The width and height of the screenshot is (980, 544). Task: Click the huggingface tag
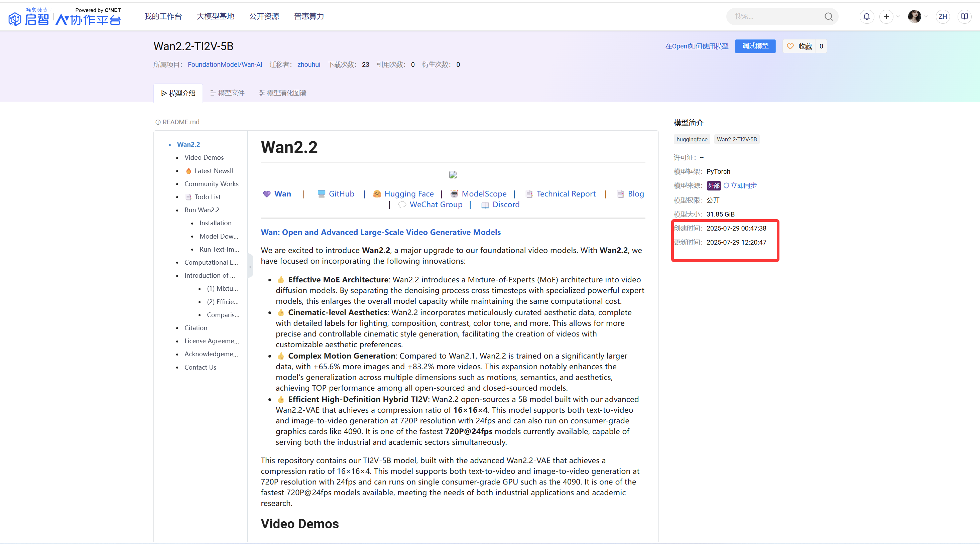[692, 139]
